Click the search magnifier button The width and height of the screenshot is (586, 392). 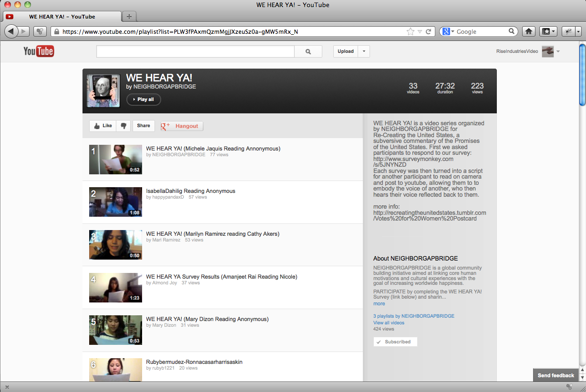tap(308, 51)
